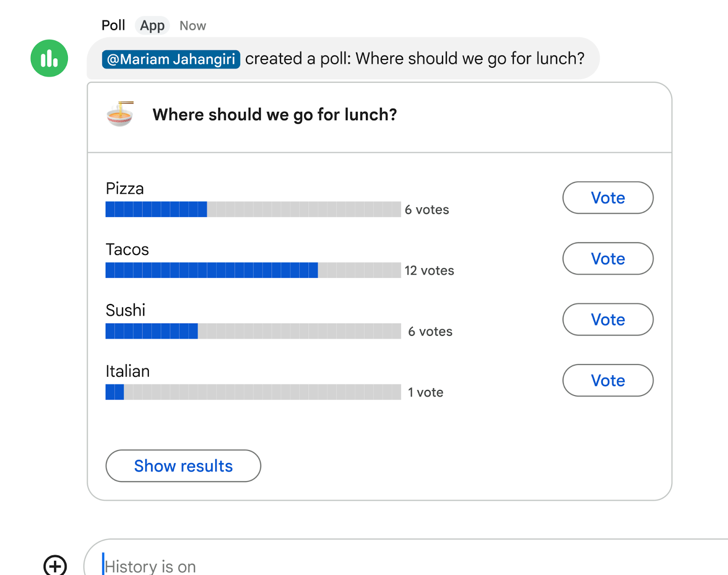The image size is (728, 575).
Task: Click the 1 vote count for Italian
Action: [425, 392]
